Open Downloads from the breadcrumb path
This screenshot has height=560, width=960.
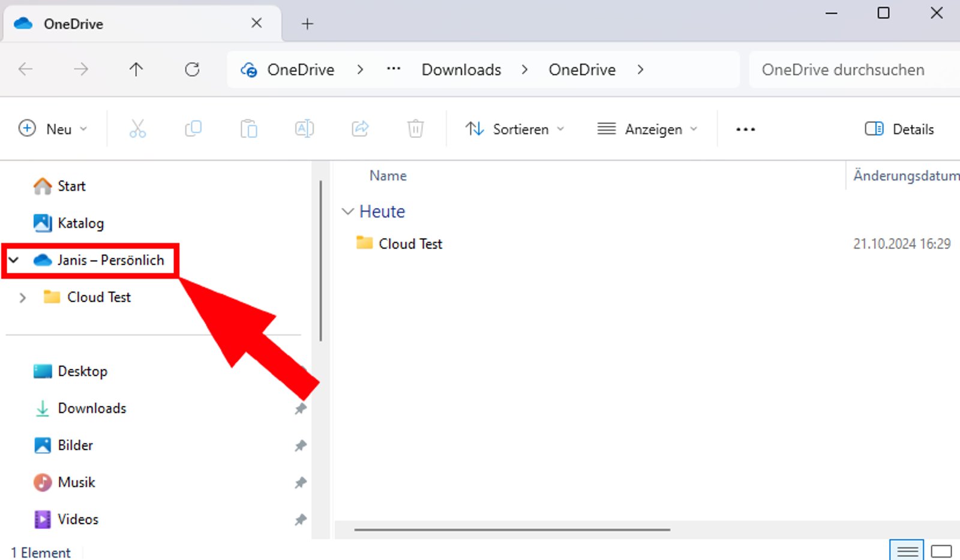click(461, 70)
